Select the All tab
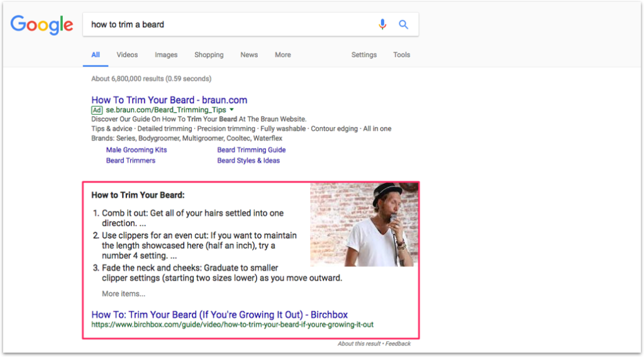644x357 pixels. tap(96, 55)
